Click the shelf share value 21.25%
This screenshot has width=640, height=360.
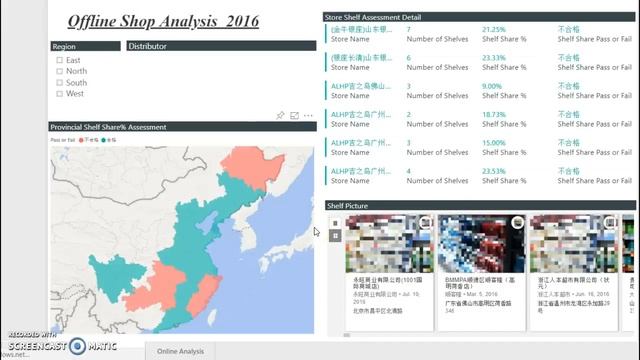(493, 29)
